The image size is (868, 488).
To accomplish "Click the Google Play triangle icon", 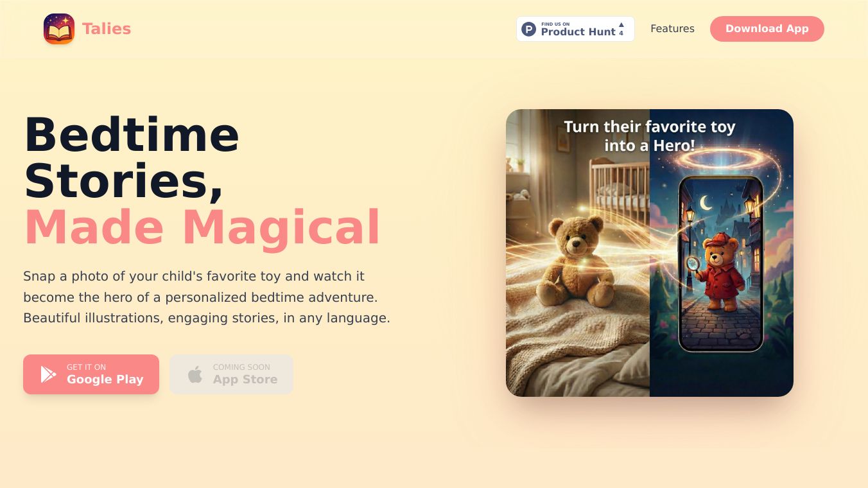I will tap(48, 374).
